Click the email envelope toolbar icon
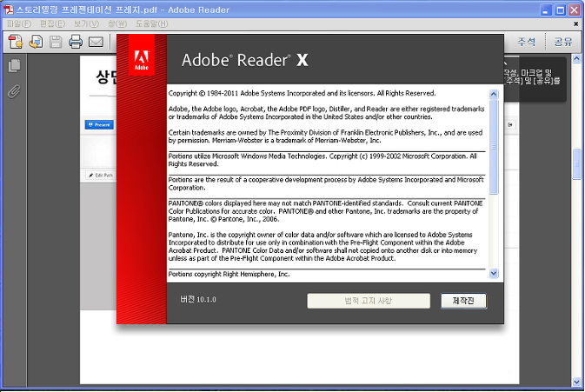Viewport: 585px width, 392px height. coord(96,42)
